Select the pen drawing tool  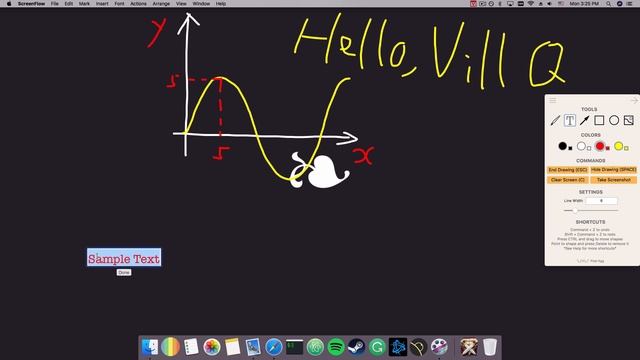555,120
